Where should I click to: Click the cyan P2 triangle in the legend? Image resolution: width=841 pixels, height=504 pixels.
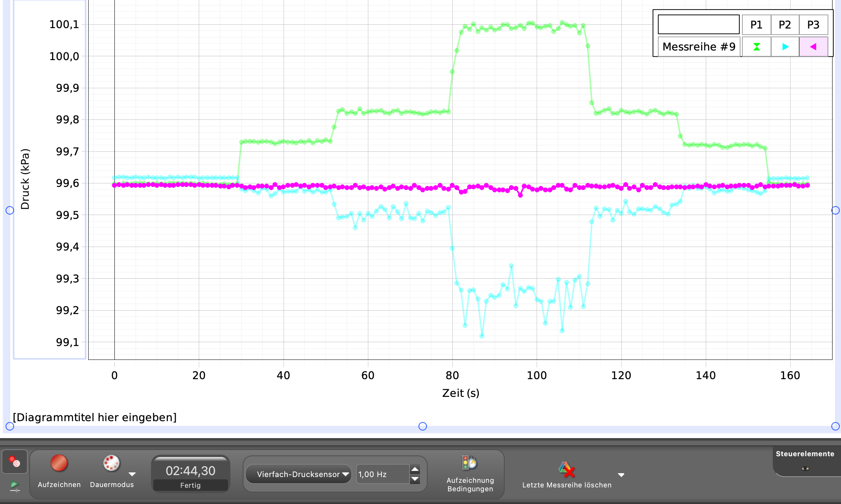[x=785, y=47]
